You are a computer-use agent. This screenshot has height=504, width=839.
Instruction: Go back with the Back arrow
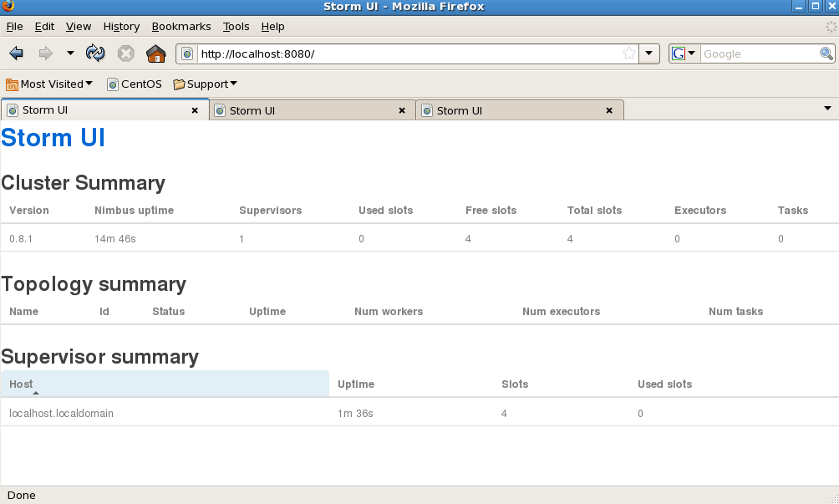coord(16,53)
